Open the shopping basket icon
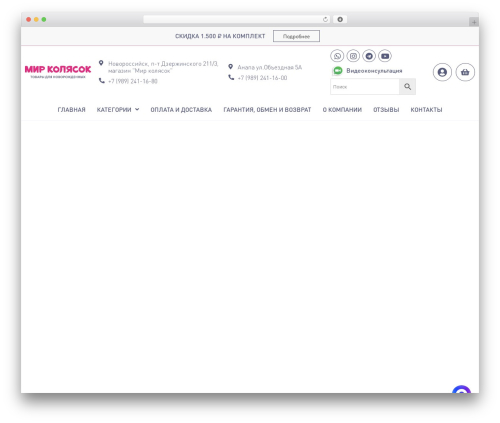 coord(465,72)
